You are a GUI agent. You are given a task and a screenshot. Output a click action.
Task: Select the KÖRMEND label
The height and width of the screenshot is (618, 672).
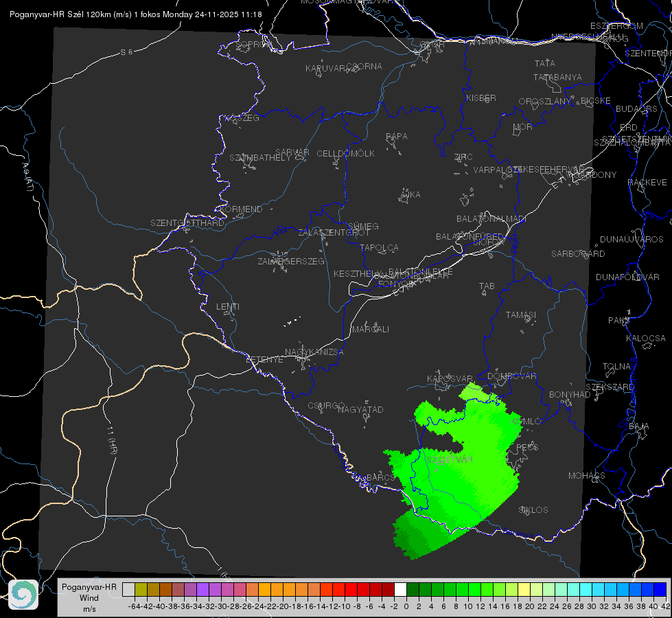[241, 209]
